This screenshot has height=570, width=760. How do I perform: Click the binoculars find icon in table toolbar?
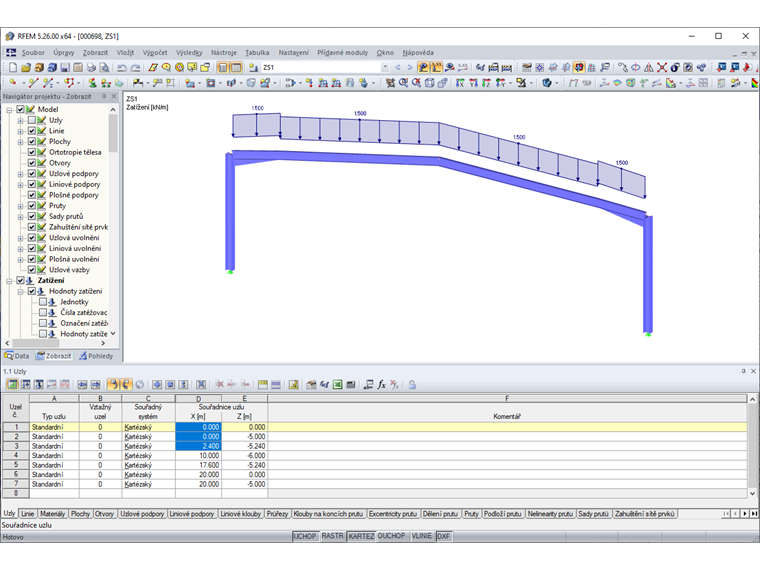click(324, 384)
